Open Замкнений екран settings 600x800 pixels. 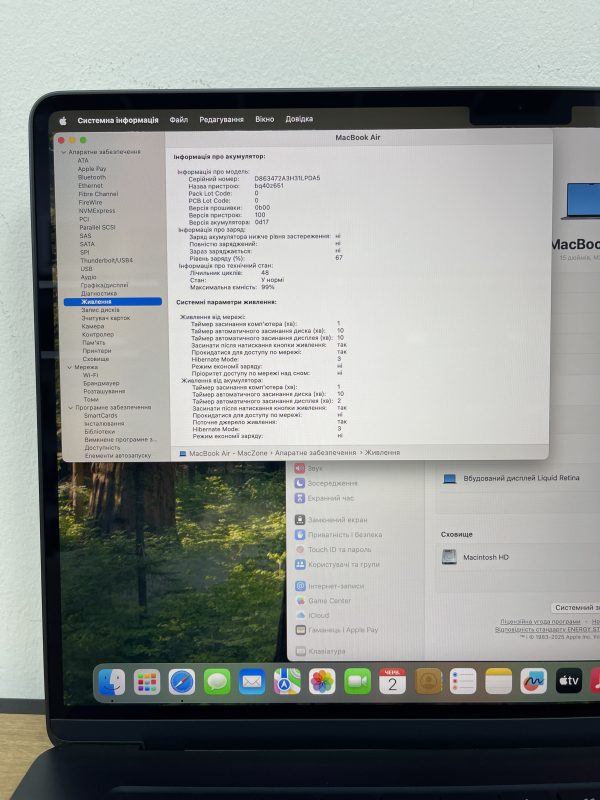tap(331, 520)
